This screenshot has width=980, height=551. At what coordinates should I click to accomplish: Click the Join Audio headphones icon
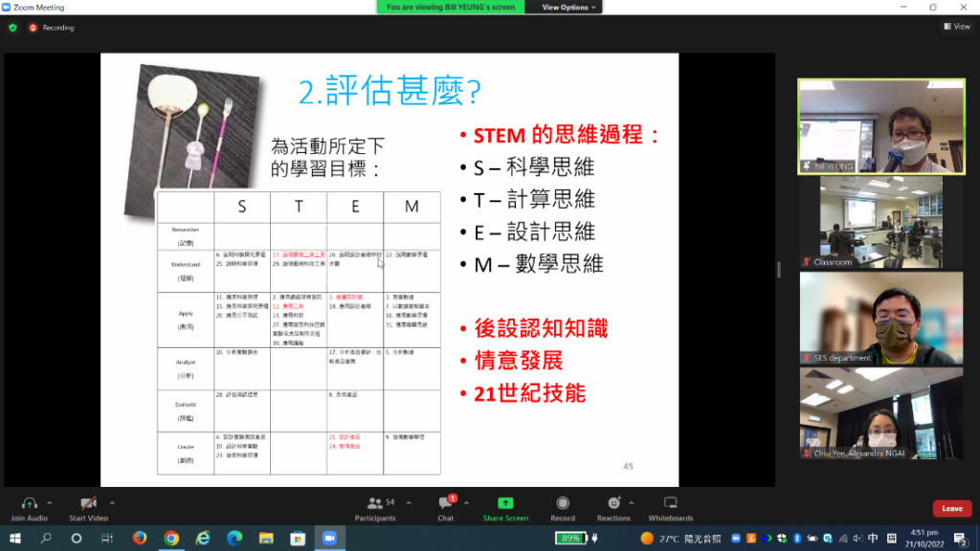[28, 503]
